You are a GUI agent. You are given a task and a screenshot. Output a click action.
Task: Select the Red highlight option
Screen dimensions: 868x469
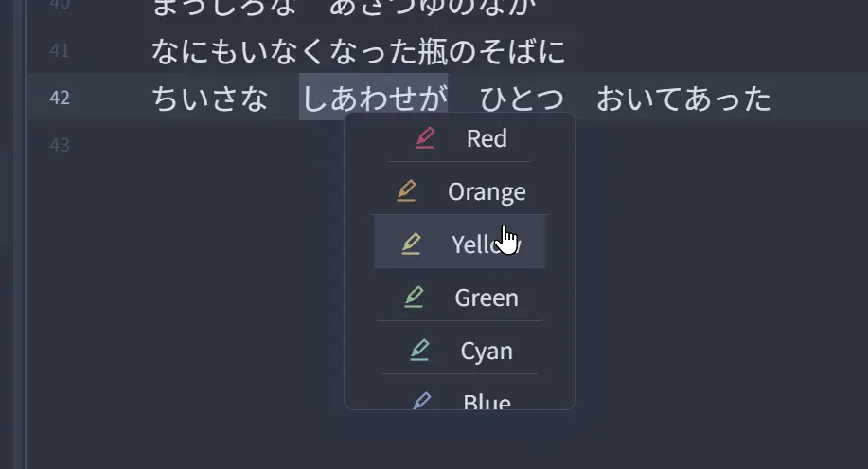459,138
